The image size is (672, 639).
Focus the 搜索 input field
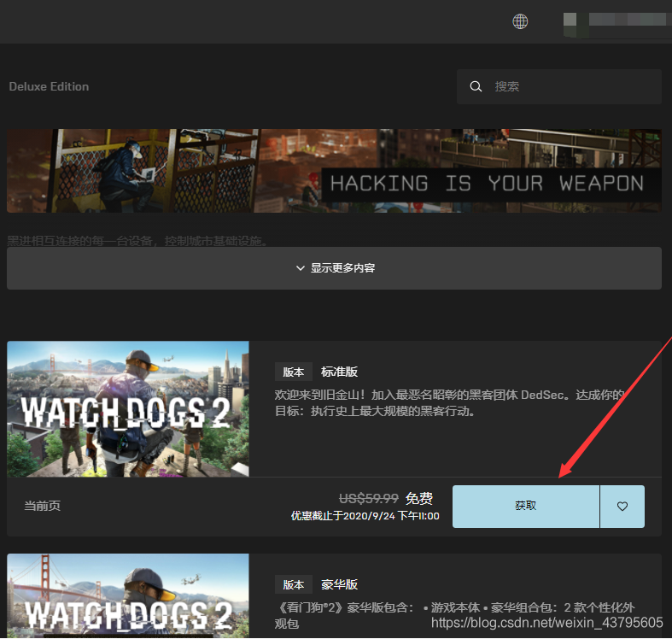558,86
